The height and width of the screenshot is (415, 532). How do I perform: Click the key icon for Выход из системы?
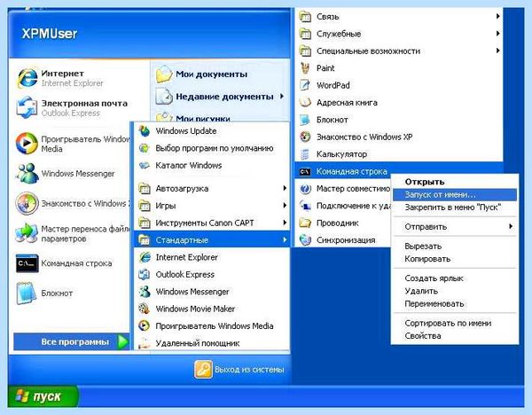click(203, 369)
